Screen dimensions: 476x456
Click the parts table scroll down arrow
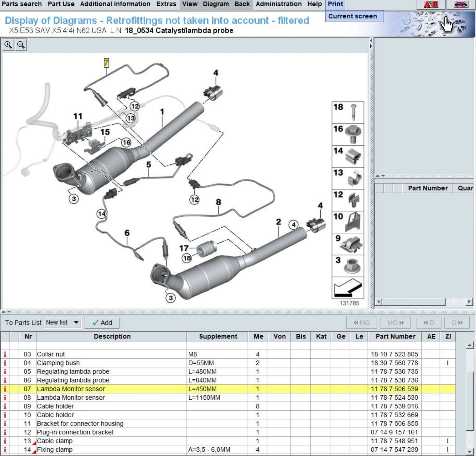click(469, 451)
